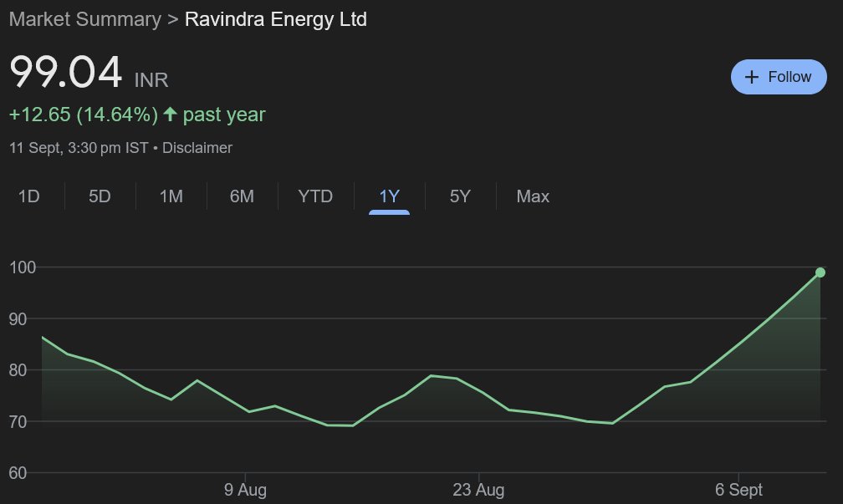
Task: Show the Max chart range
Action: (533, 196)
